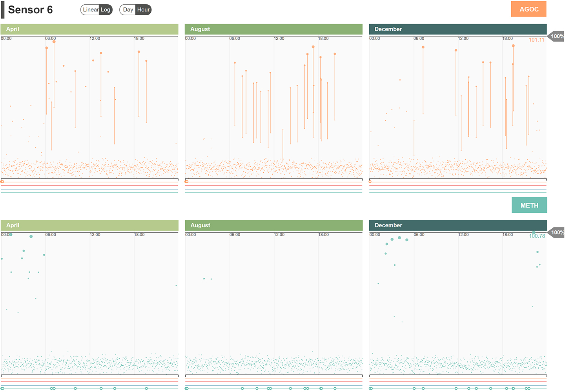Click the teal METH chemical button
This screenshot has width=565, height=392.
click(x=529, y=205)
